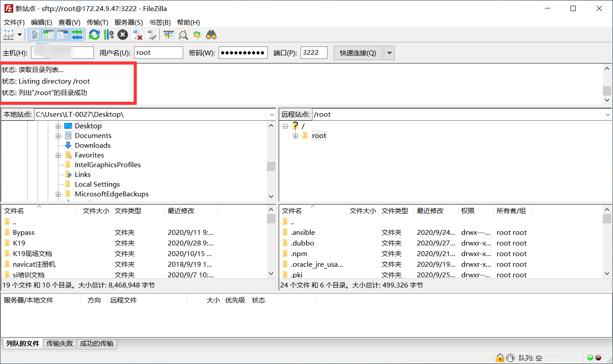Open the 查看(V) menu
The width and height of the screenshot is (613, 364).
click(x=69, y=22)
